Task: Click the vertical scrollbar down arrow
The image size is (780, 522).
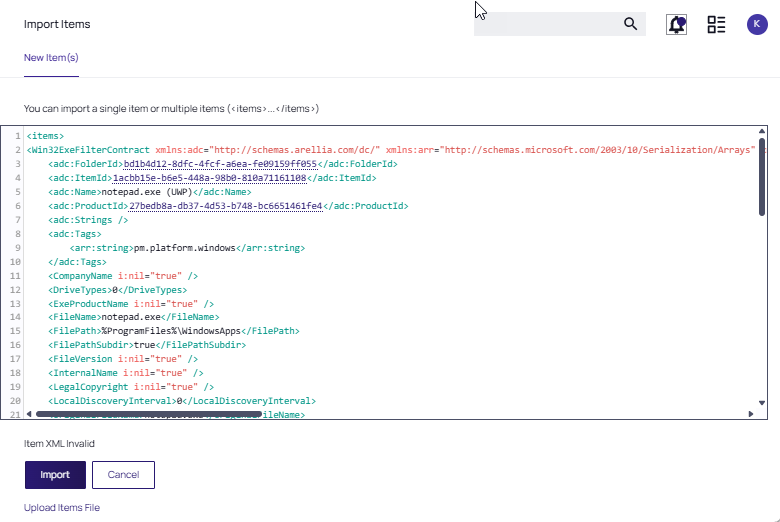Action: pyautogui.click(x=762, y=402)
